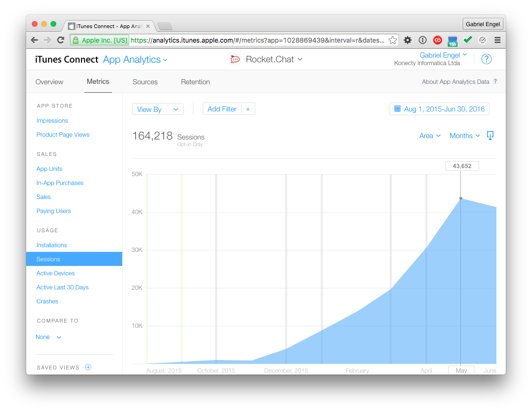
Task: Open the Compare To None dropdown
Action: [49, 337]
